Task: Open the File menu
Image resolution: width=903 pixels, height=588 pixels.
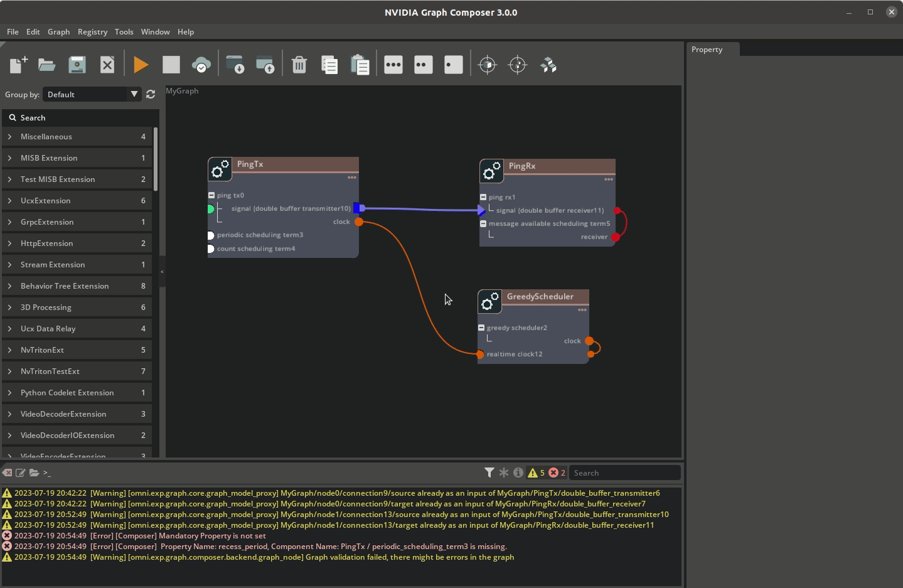Action: pyautogui.click(x=13, y=32)
